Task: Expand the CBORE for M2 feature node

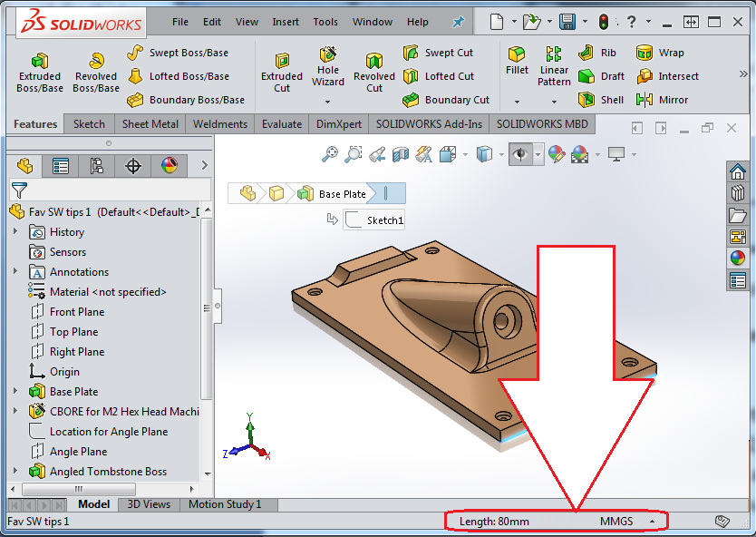Action: (15, 411)
